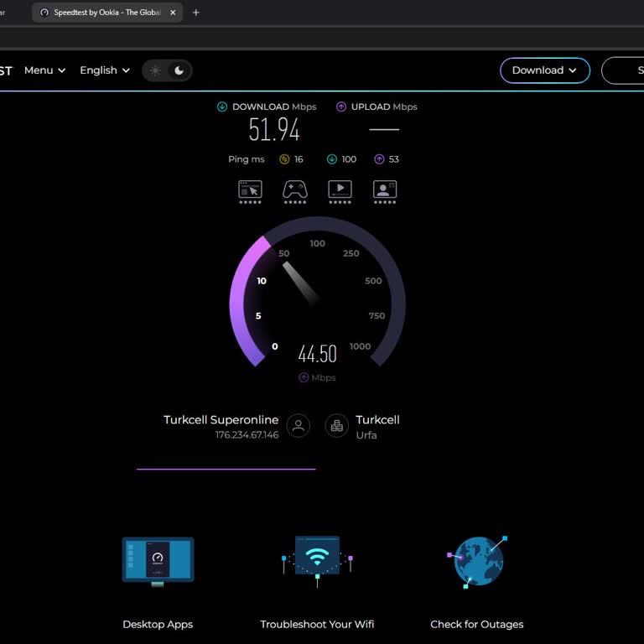This screenshot has height=644, width=644.
Task: Switch to light mode with the sun icon
Action: click(155, 70)
